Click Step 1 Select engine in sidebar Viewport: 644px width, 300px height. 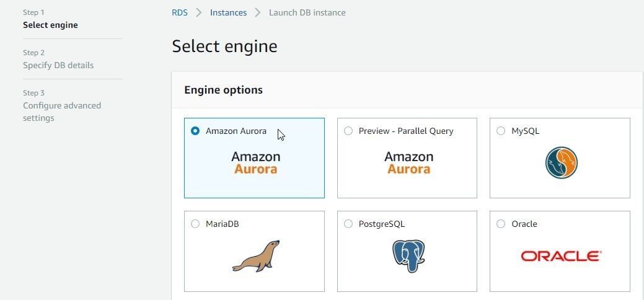click(x=50, y=19)
